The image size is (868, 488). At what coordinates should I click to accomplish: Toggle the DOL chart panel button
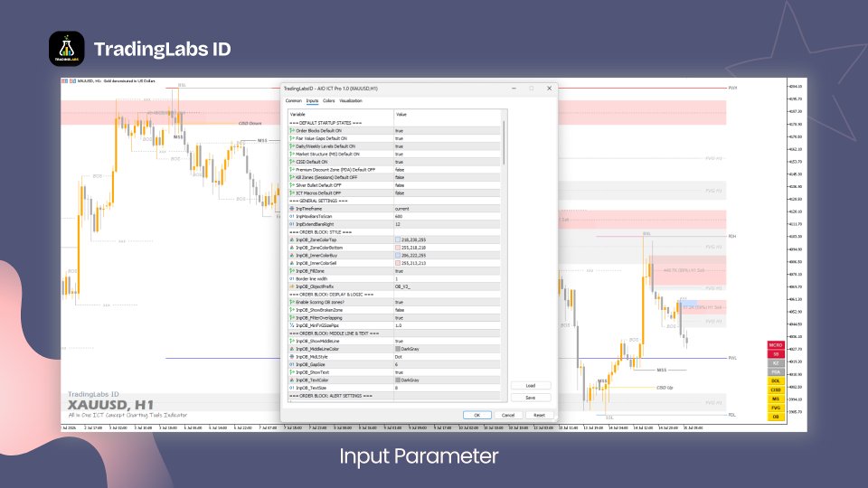click(x=776, y=380)
